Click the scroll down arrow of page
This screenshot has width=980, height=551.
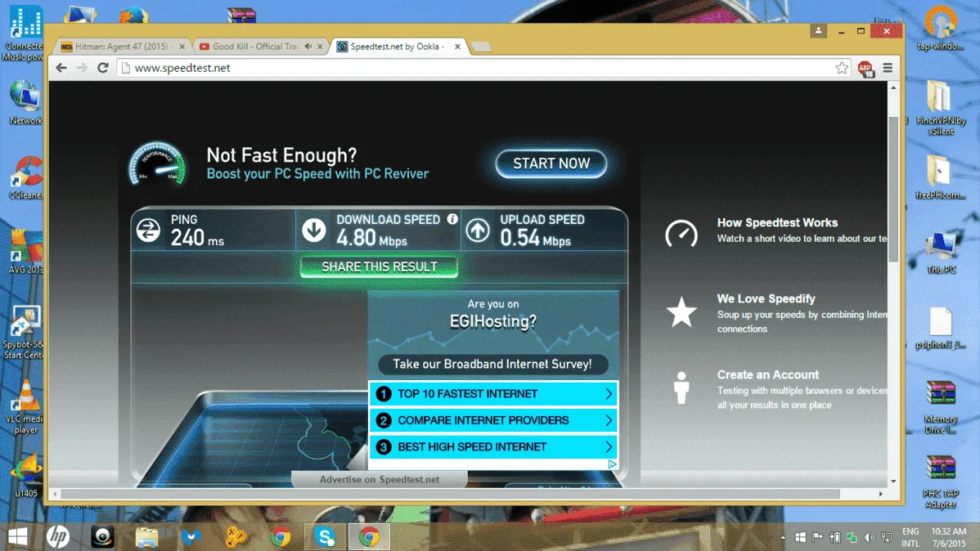(x=894, y=481)
